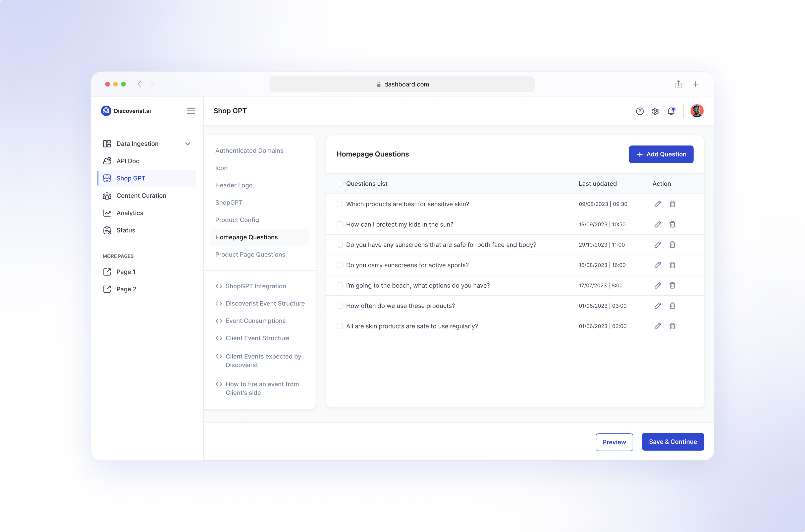Viewport: 805px width, 532px height.
Task: Expand Client Events expected by Discoverist
Action: [263, 361]
